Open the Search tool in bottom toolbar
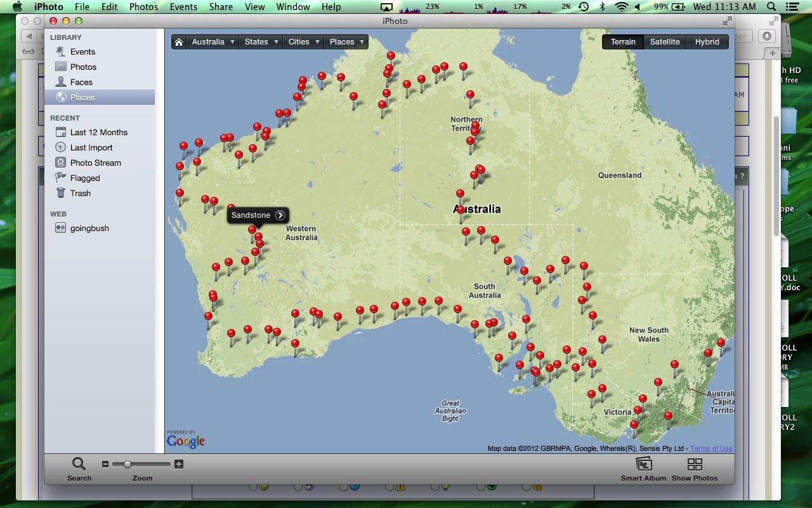Image resolution: width=812 pixels, height=508 pixels. 79,465
